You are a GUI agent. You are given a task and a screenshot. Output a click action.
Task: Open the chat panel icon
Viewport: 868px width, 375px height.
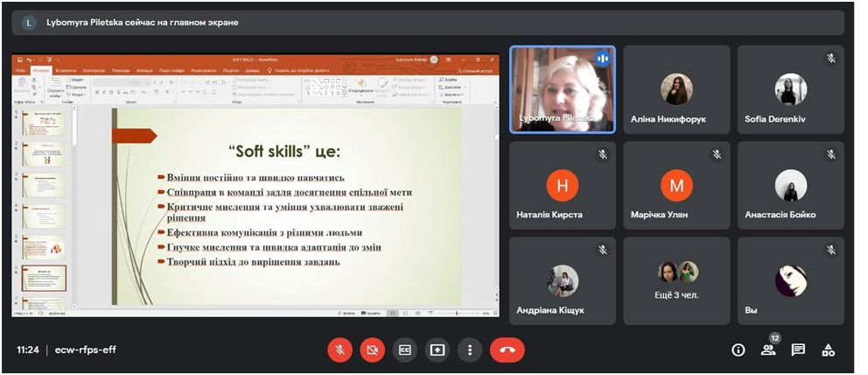(x=798, y=350)
